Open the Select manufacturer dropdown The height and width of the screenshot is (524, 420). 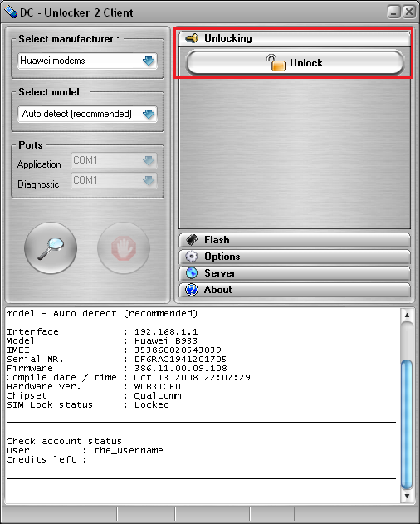click(87, 61)
